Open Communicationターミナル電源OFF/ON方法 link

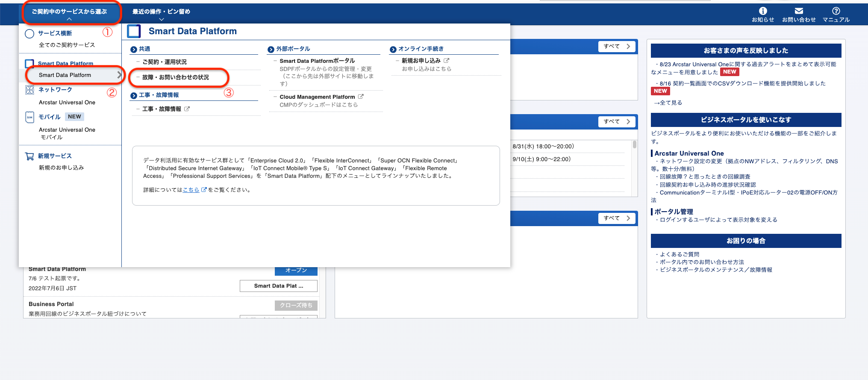tap(744, 196)
